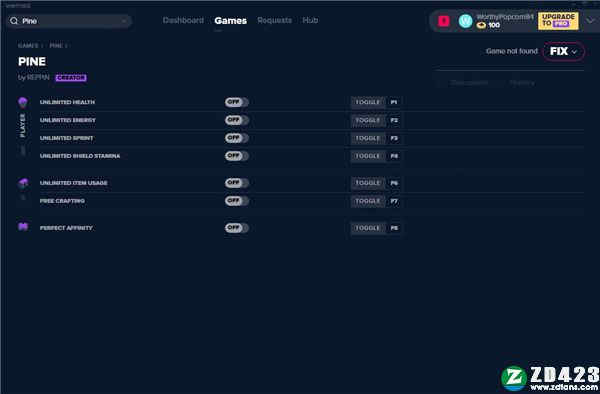Switch on Free Crafting

click(x=236, y=201)
